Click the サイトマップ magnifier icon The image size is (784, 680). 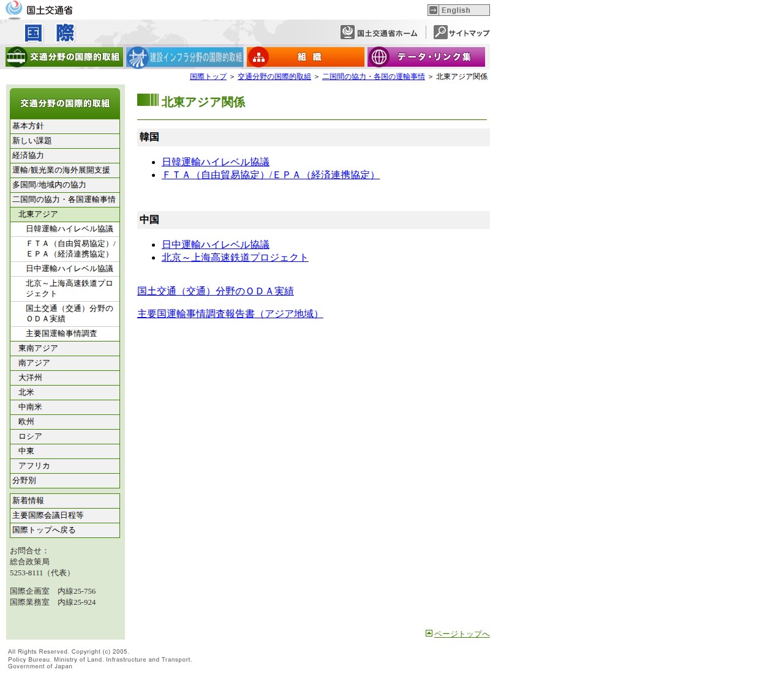[x=440, y=32]
